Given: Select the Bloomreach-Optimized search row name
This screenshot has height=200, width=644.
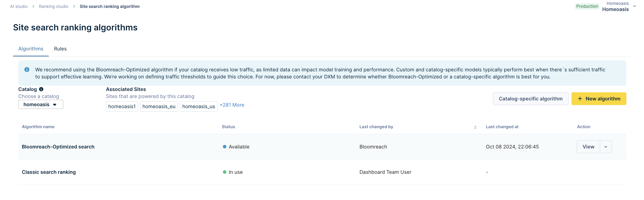Looking at the screenshot, I should (x=58, y=147).
